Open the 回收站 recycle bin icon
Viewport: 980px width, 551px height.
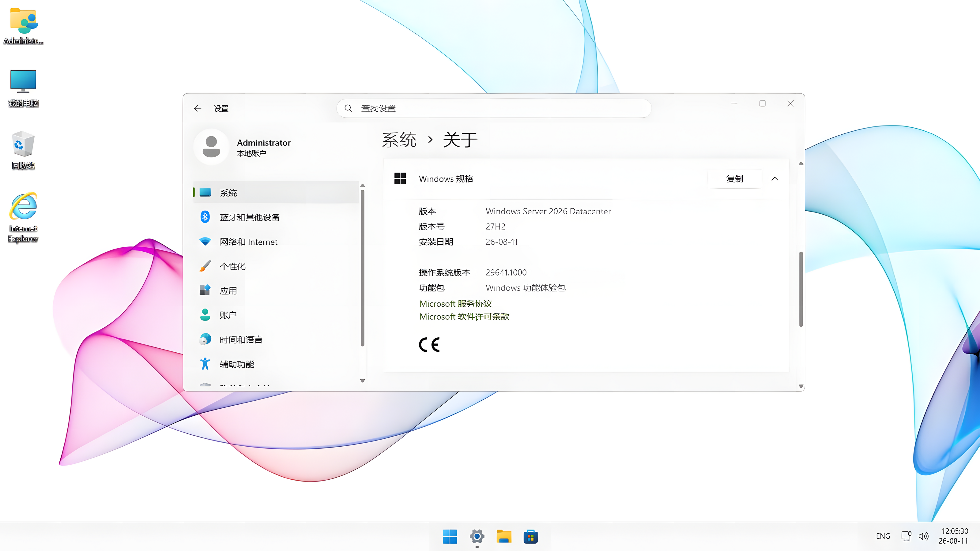[23, 150]
